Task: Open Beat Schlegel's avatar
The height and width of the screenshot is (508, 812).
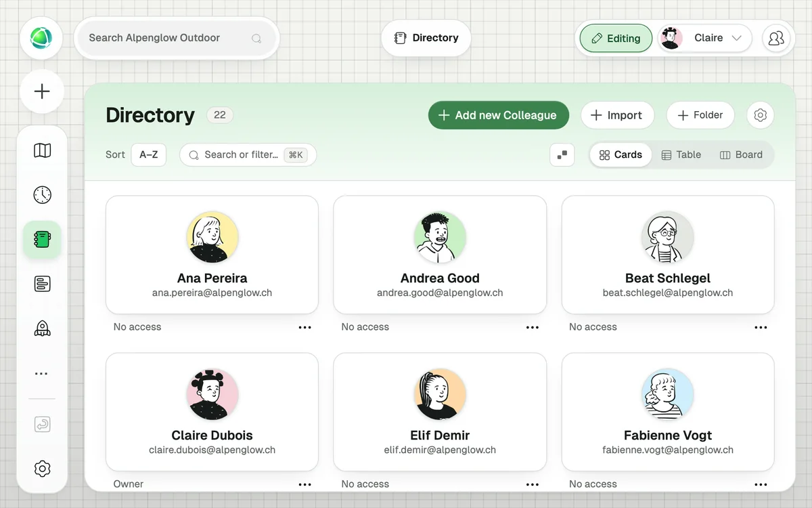Action: click(668, 237)
